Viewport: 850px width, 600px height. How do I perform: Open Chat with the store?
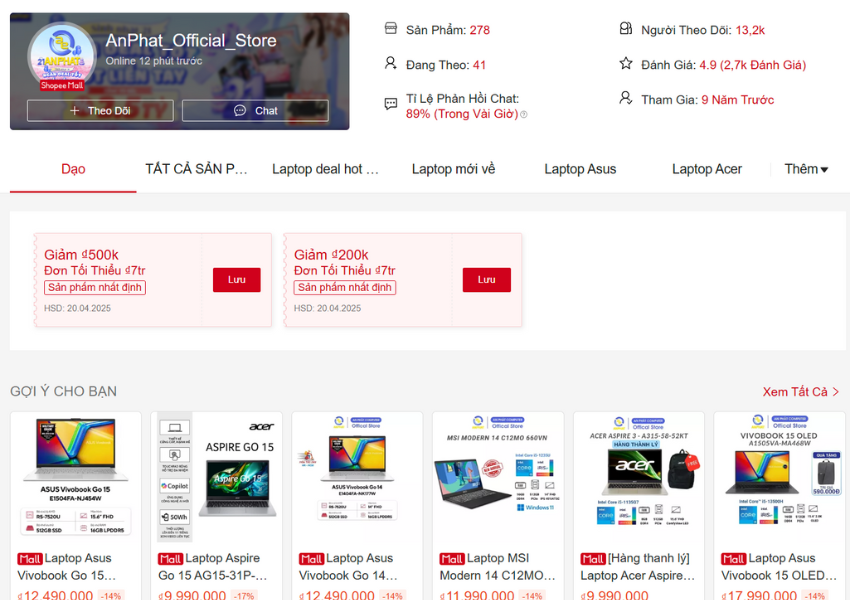(255, 111)
